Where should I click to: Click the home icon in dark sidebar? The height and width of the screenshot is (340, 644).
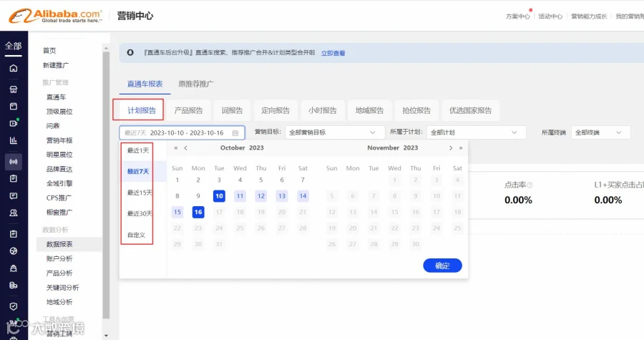[14, 68]
